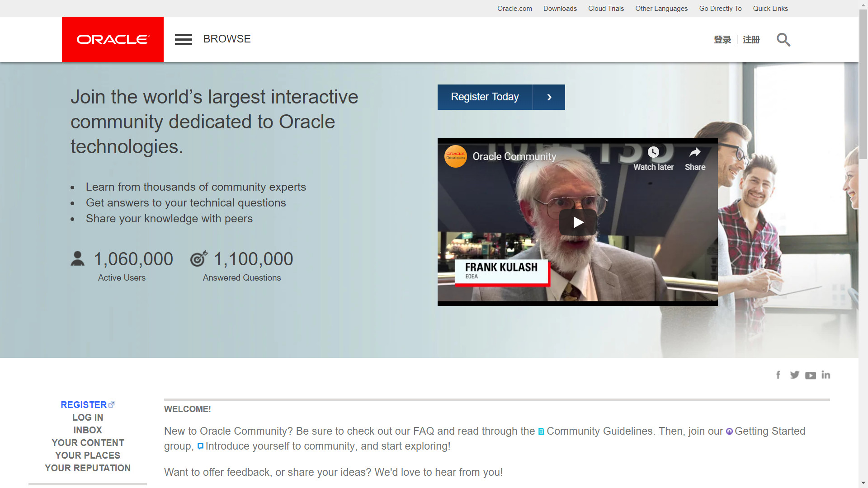Click the LOG IN sidebar link
This screenshot has width=868, height=488.
pyautogui.click(x=88, y=418)
